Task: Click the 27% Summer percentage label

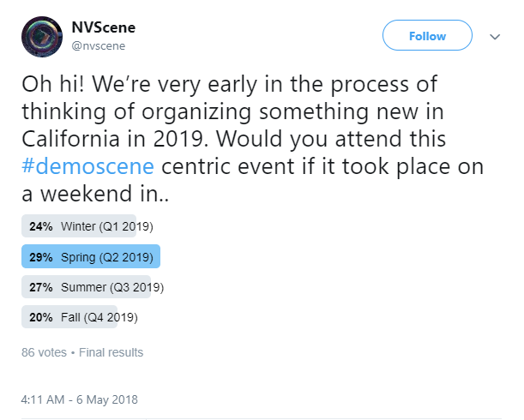Action: pyautogui.click(x=43, y=287)
